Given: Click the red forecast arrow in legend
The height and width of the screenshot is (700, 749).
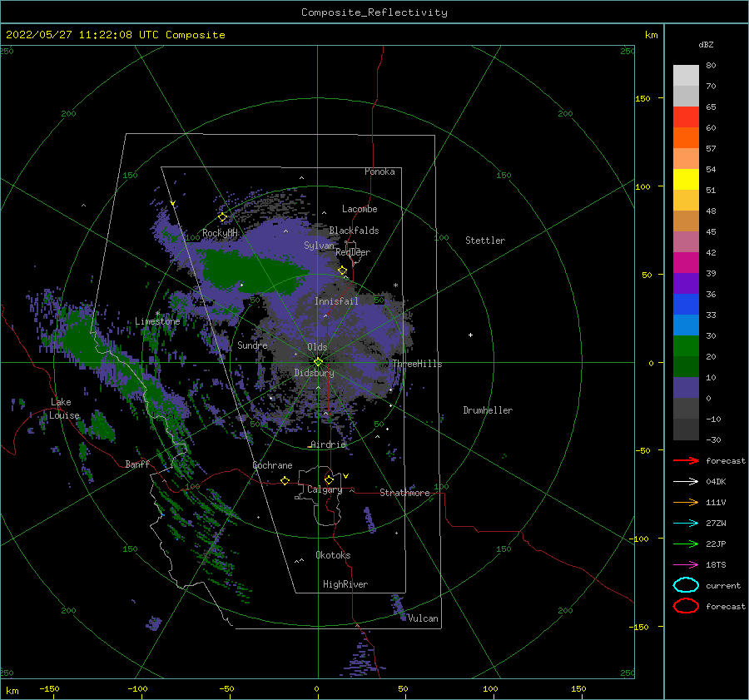Looking at the screenshot, I should point(686,460).
